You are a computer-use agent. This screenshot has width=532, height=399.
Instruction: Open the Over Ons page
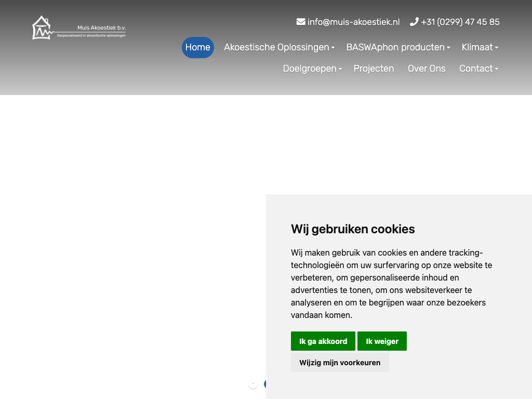click(427, 69)
